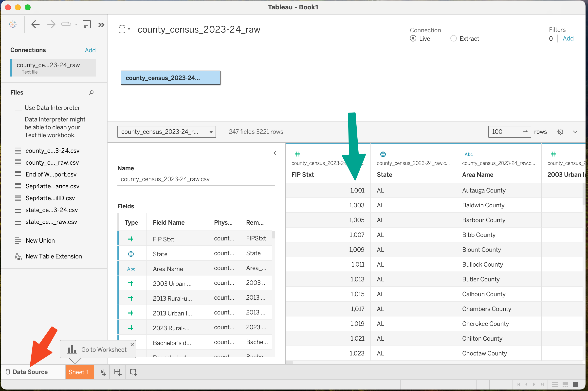This screenshot has width=588, height=391.
Task: Click the State column header
Action: pos(384,175)
